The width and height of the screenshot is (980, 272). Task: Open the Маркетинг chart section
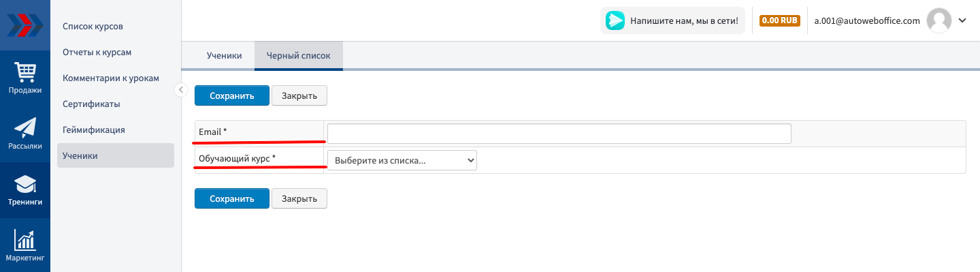click(25, 246)
